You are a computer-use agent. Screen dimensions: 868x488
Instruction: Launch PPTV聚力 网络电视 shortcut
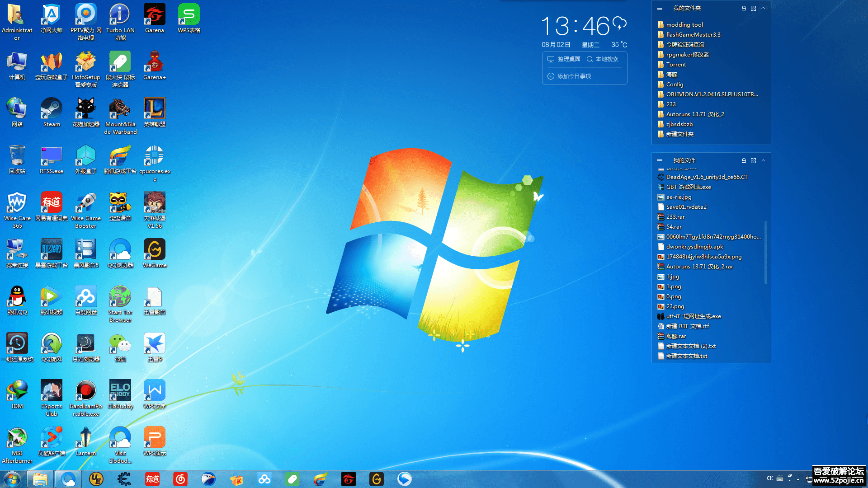click(x=86, y=22)
